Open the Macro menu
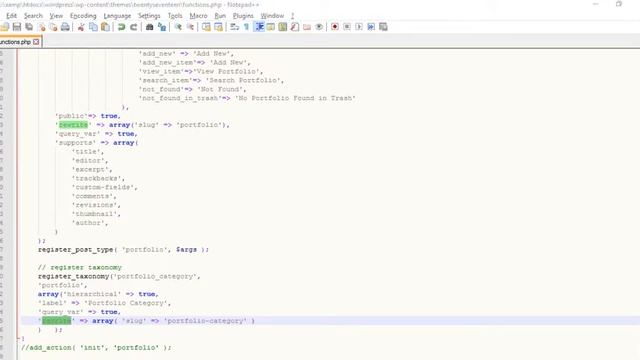 coord(198,16)
